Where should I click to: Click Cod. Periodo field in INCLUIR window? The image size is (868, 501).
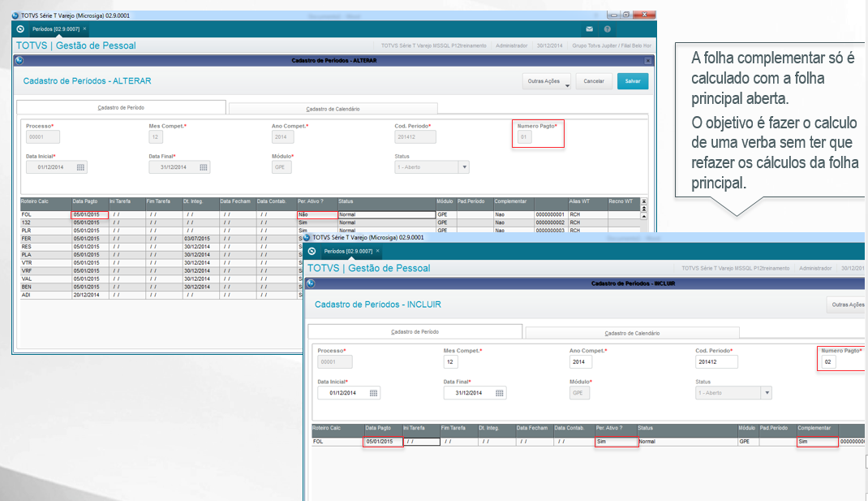pyautogui.click(x=716, y=362)
